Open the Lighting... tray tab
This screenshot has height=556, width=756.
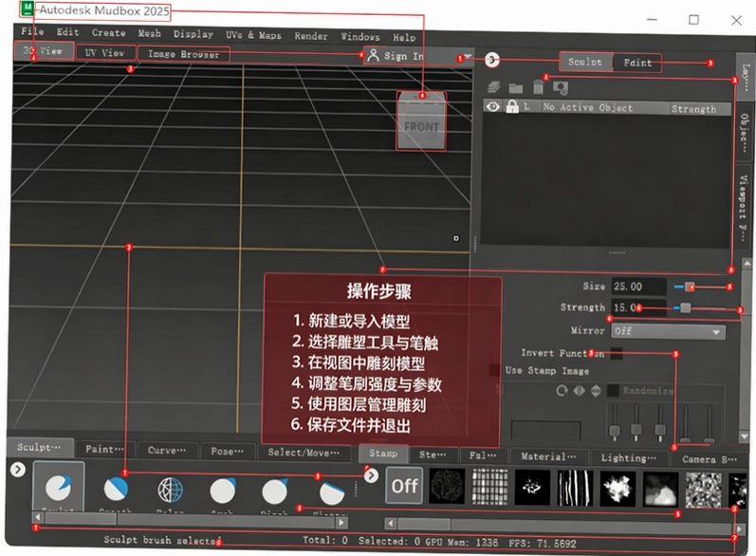pos(628,457)
